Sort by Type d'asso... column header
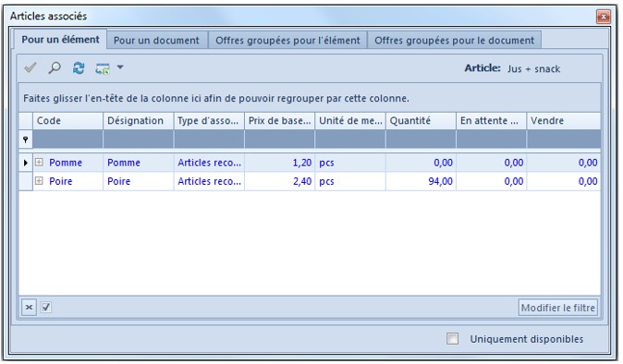Viewport: 623px width, 364px height. (209, 121)
